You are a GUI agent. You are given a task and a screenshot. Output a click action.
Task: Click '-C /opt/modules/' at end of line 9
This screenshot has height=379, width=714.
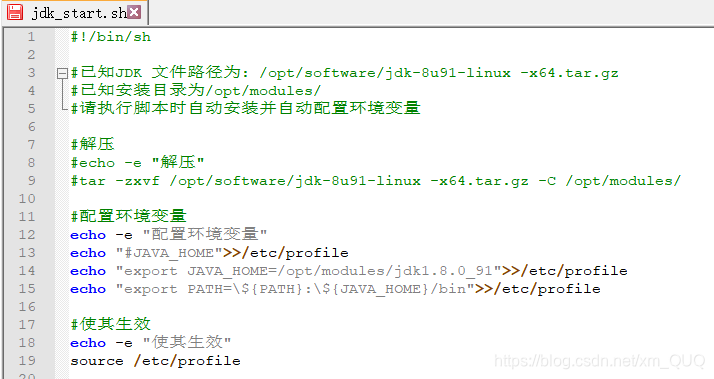(610, 181)
